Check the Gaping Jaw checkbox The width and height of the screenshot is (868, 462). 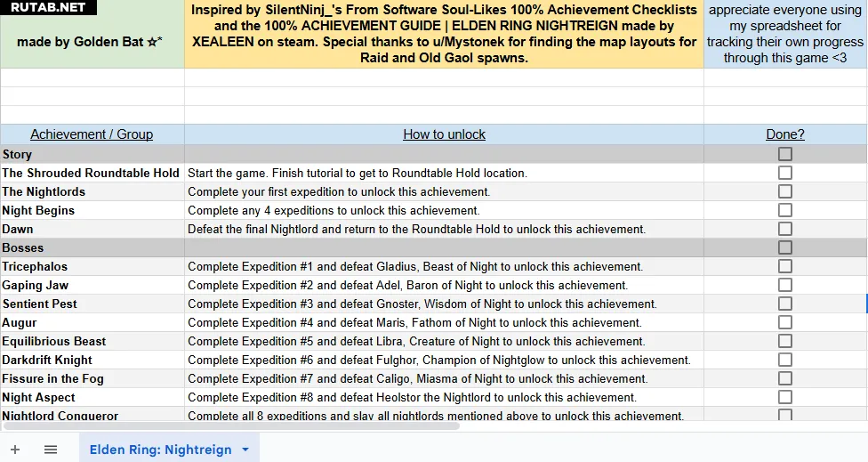pyautogui.click(x=785, y=285)
